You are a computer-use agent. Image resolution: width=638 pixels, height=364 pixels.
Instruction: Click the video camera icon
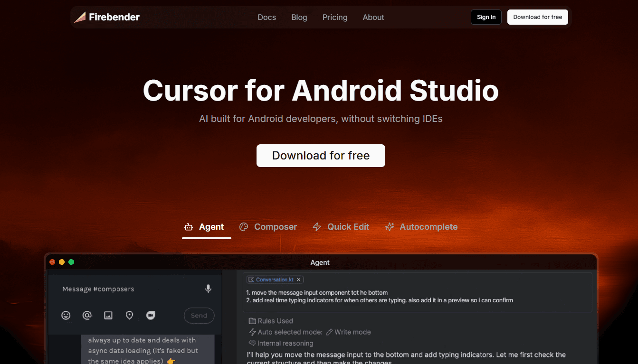pyautogui.click(x=151, y=315)
